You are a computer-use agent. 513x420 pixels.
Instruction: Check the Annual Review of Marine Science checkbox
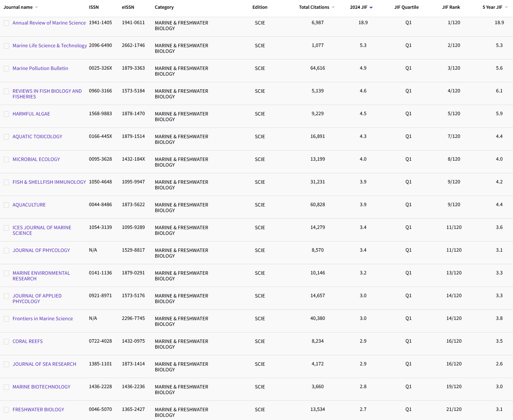6,23
